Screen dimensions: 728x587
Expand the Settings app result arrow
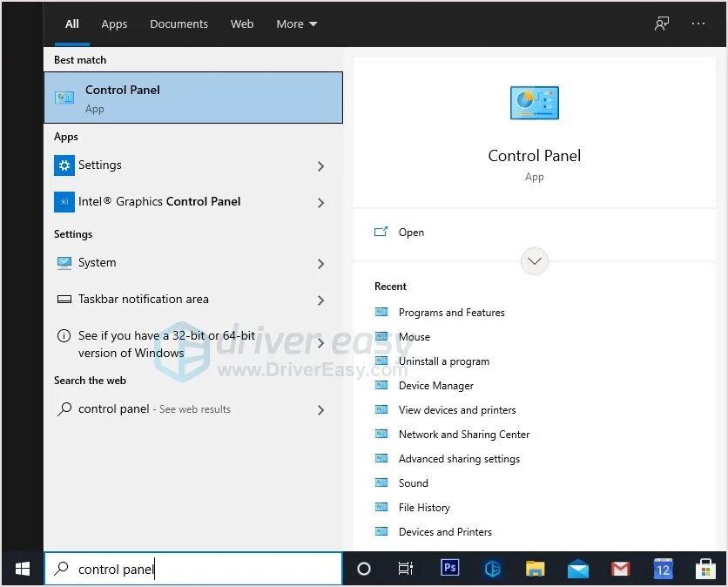[320, 165]
